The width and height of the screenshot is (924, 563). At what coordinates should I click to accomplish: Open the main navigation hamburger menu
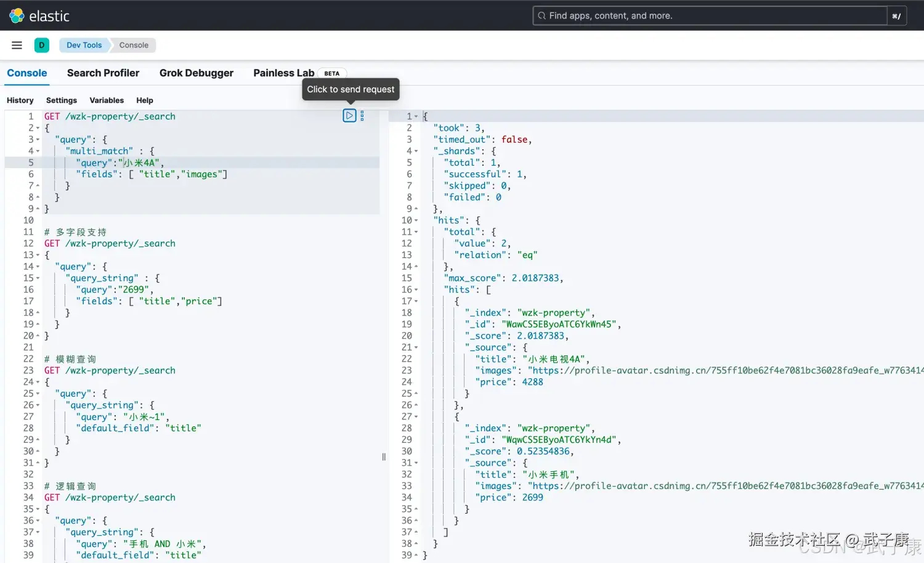point(17,44)
